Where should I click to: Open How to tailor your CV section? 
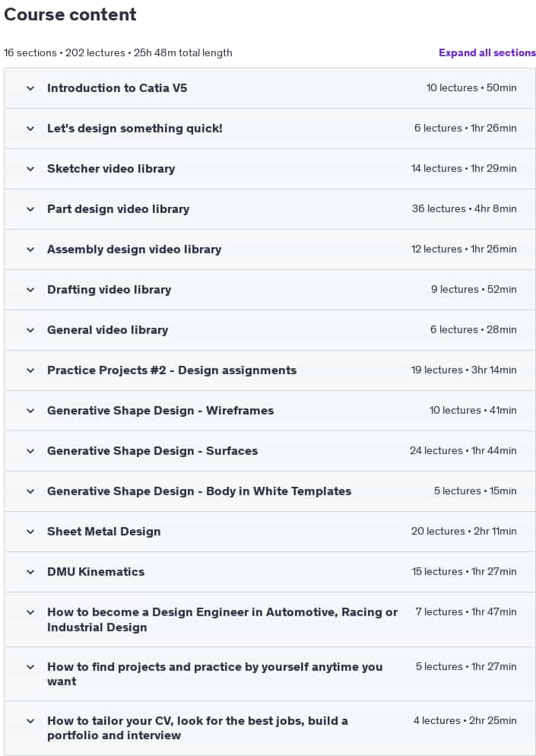[x=270, y=728]
